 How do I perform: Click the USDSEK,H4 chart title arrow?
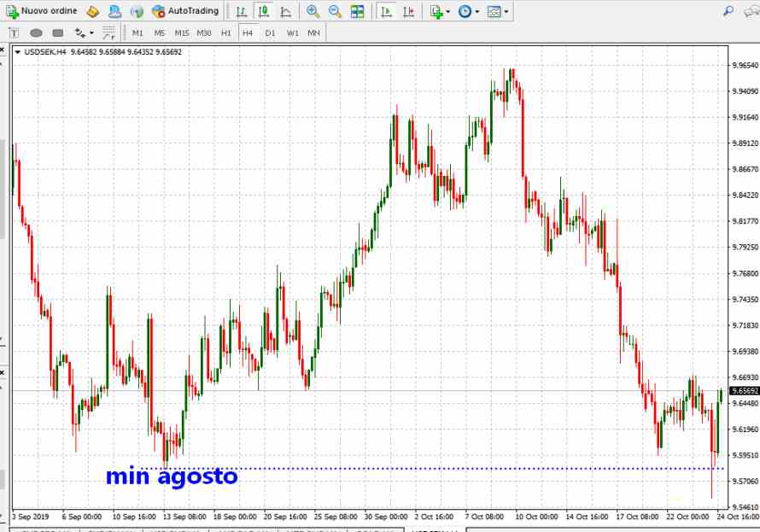click(18, 52)
